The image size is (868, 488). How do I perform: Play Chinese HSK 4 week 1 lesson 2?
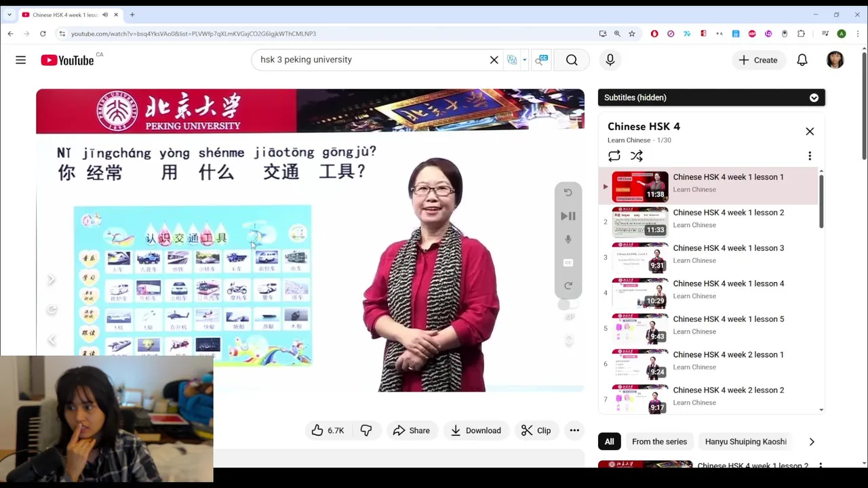(x=708, y=222)
